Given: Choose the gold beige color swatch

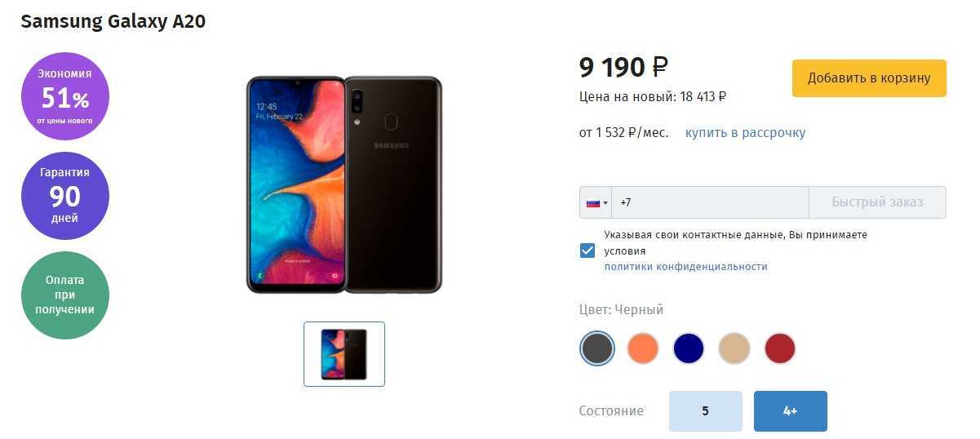Looking at the screenshot, I should point(734,348).
